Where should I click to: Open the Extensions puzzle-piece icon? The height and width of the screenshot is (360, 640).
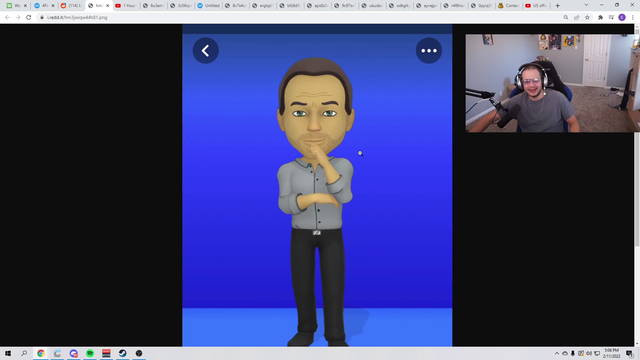600,18
